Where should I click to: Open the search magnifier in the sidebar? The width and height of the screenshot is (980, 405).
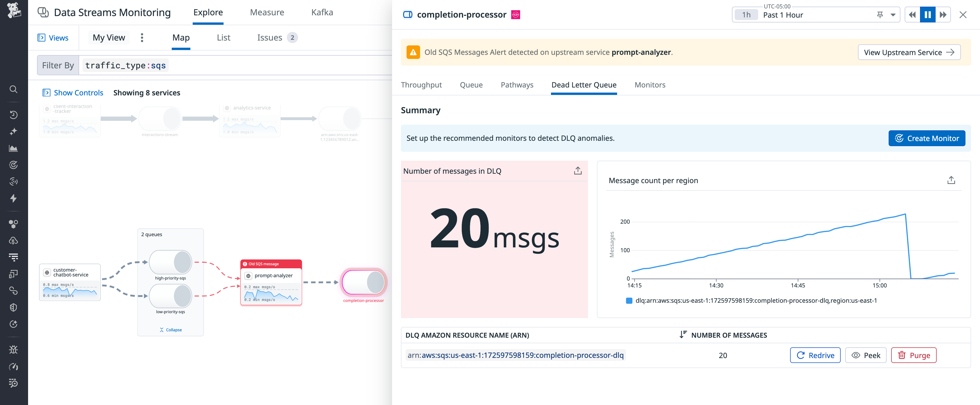point(14,89)
